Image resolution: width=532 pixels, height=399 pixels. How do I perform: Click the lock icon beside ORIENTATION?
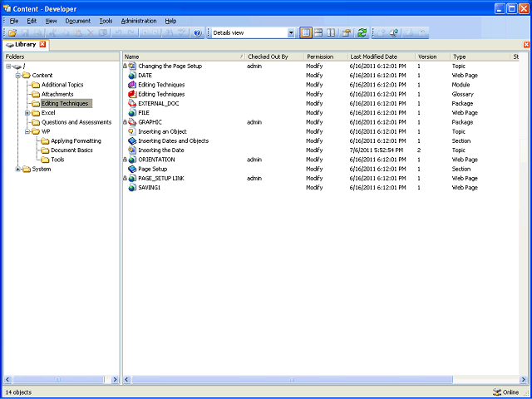[125, 160]
